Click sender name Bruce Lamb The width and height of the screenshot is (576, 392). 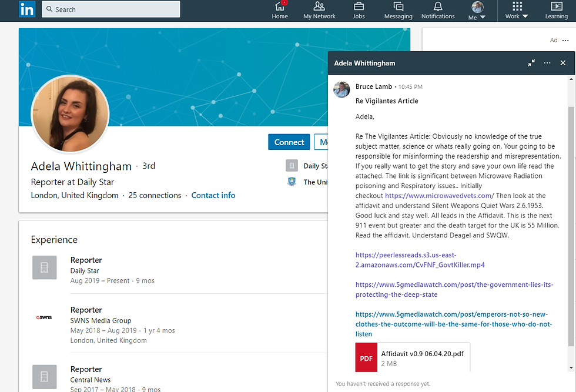[374, 86]
